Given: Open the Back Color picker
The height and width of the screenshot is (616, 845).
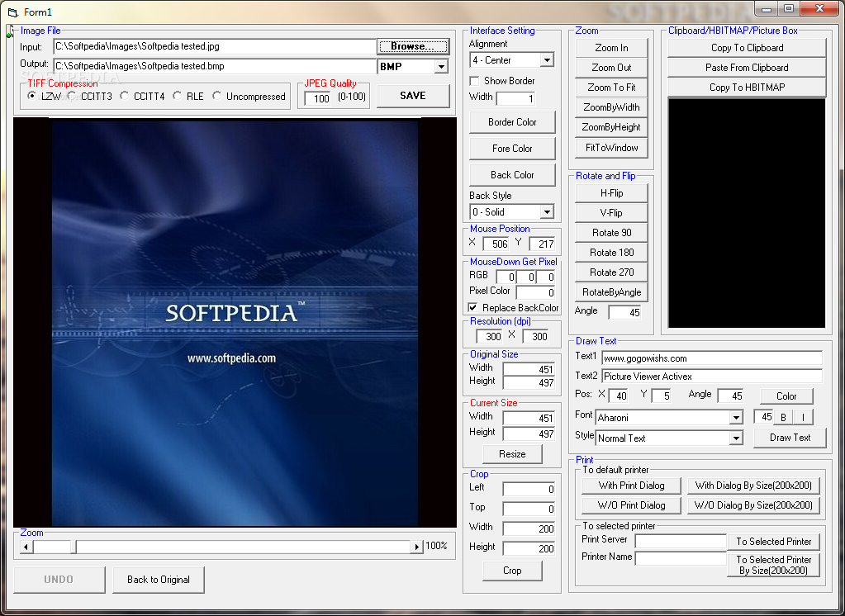Looking at the screenshot, I should click(512, 175).
